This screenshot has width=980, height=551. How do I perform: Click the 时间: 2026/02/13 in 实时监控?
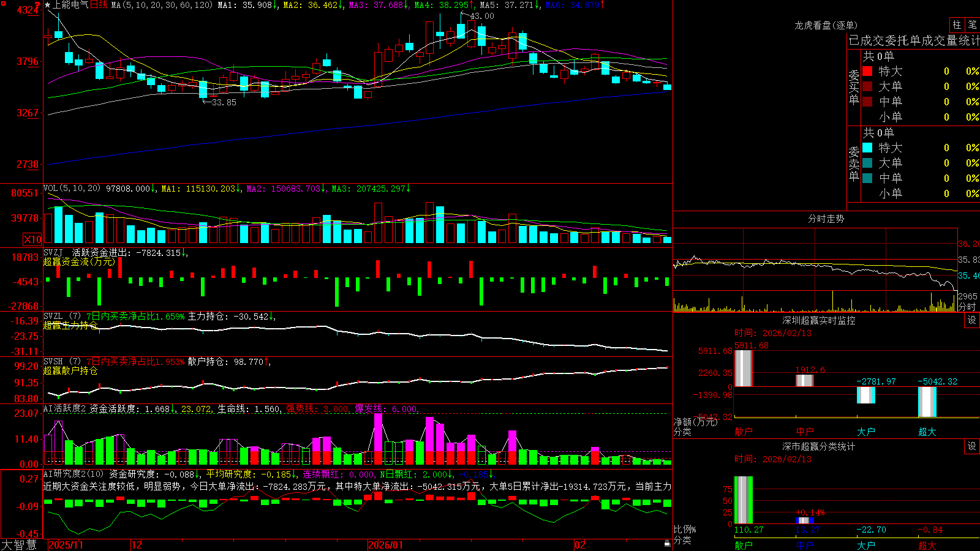pyautogui.click(x=773, y=333)
